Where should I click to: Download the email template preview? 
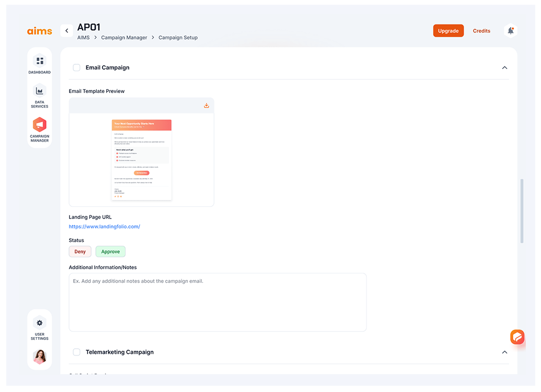(x=207, y=106)
